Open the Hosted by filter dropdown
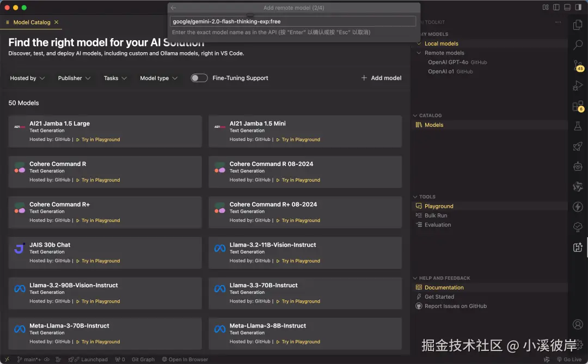 pyautogui.click(x=27, y=78)
